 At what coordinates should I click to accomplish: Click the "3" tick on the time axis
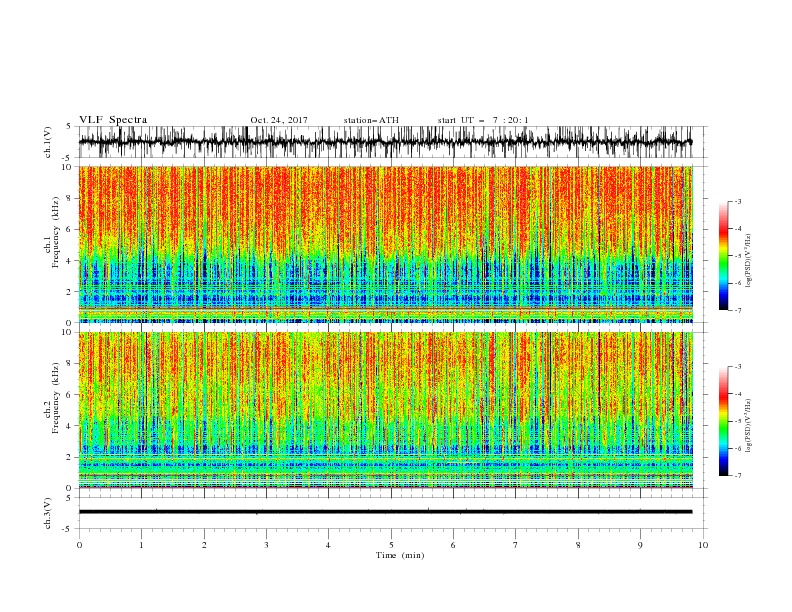(266, 545)
